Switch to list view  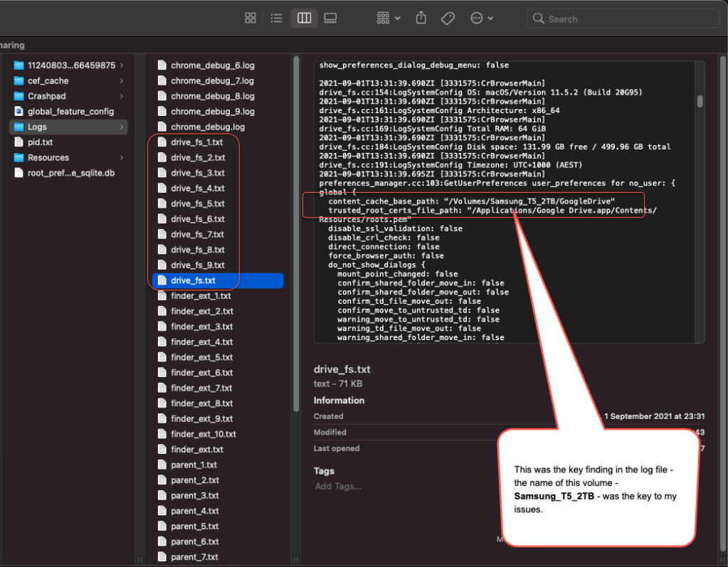pos(277,18)
